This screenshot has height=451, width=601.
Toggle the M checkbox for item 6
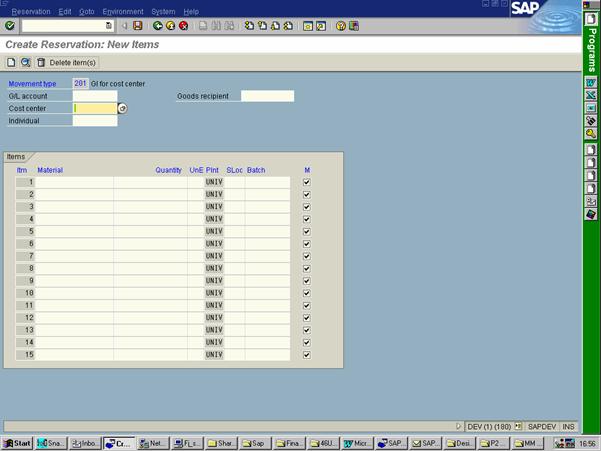click(307, 244)
